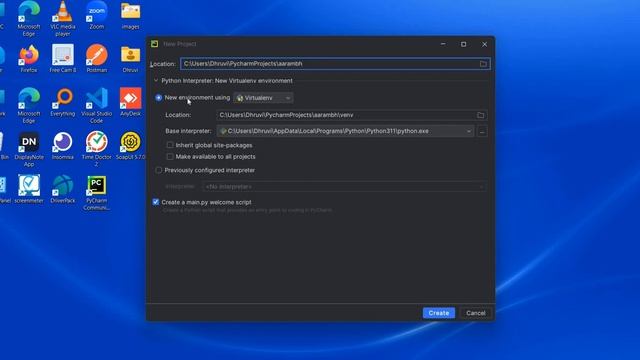This screenshot has width=640, height=360.
Task: Maximize the New Project dialog
Action: click(464, 44)
